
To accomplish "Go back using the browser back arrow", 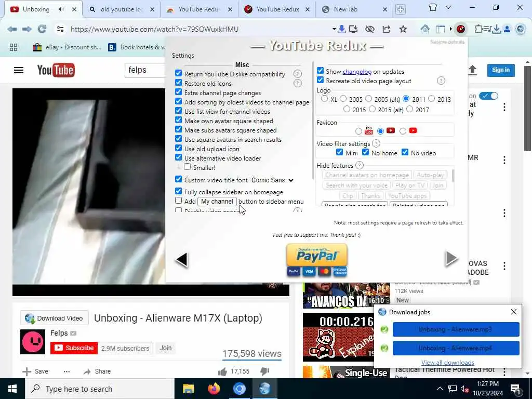I will (12, 29).
